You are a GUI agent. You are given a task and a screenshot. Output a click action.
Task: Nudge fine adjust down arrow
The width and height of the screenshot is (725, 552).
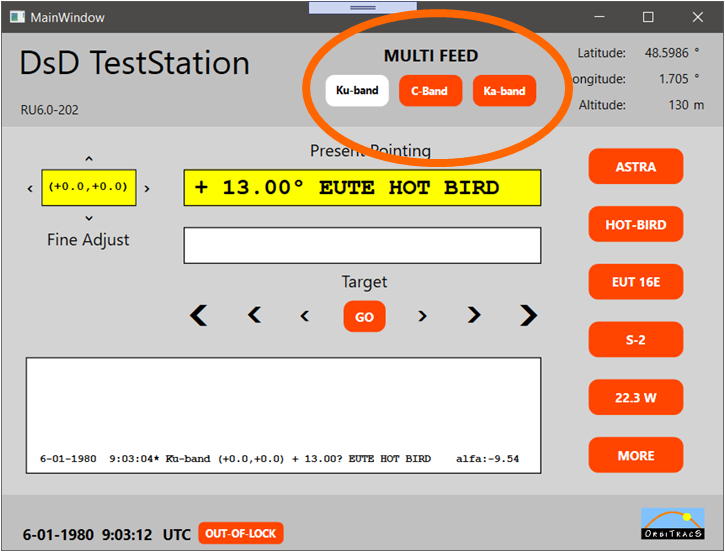pos(89,218)
